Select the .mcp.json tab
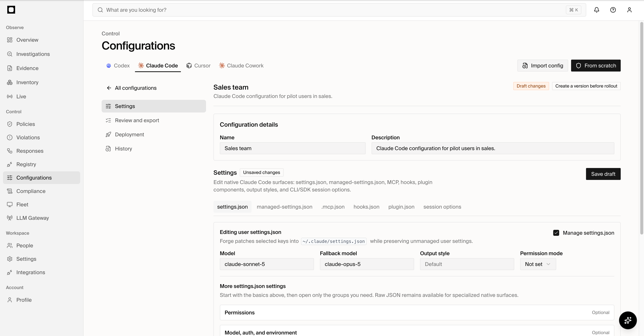The image size is (644, 336). pyautogui.click(x=333, y=207)
